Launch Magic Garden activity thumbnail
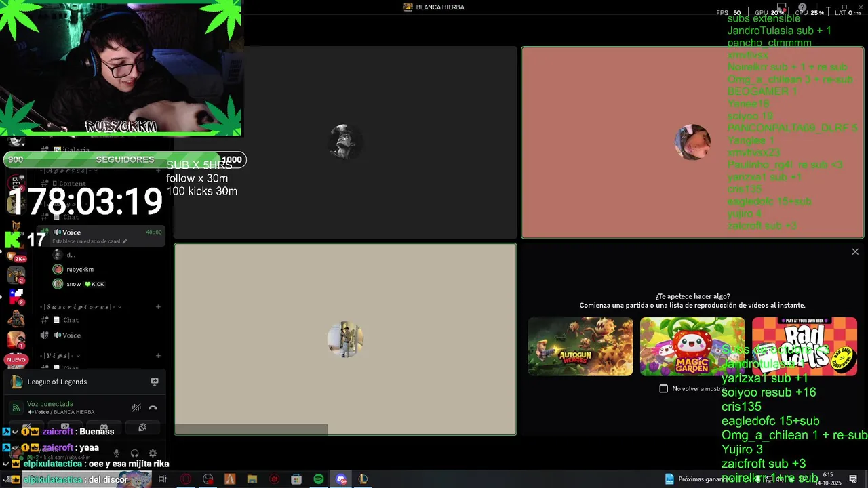The width and height of the screenshot is (868, 488). click(692, 346)
